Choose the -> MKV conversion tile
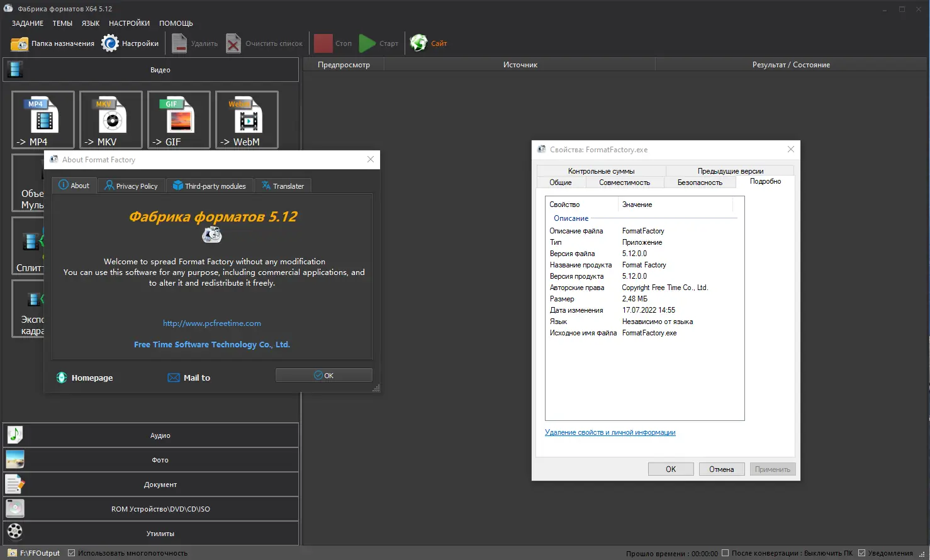930x560 pixels. click(111, 120)
